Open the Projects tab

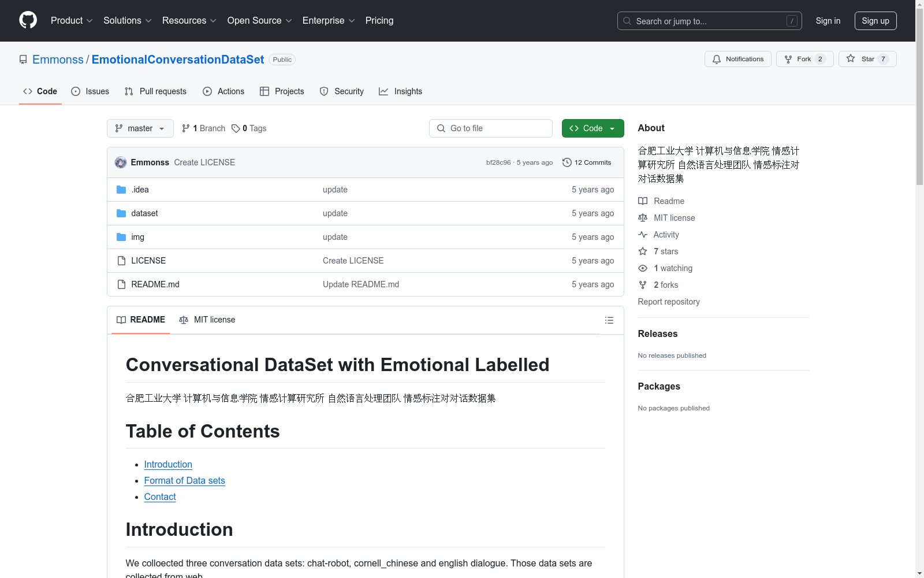[282, 91]
